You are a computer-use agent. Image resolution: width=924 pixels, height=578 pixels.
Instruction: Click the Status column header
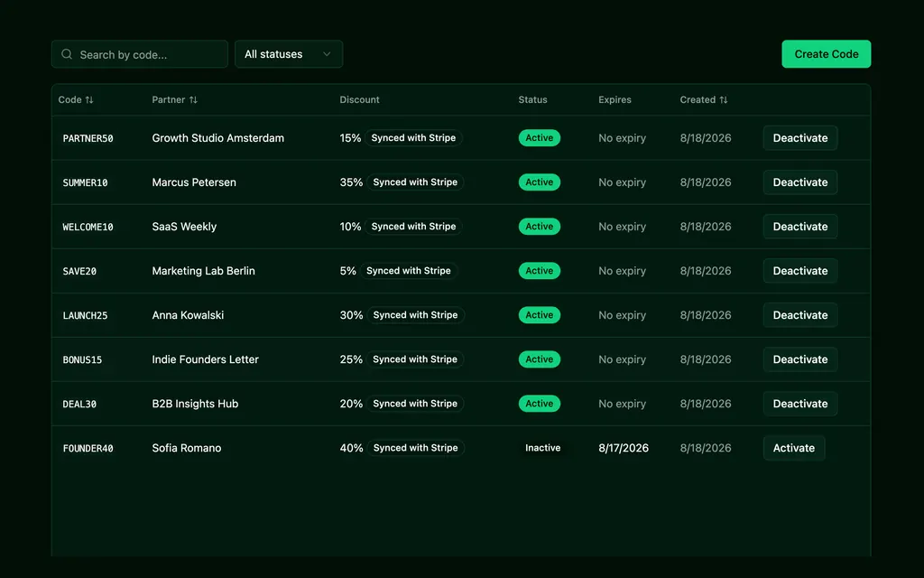pyautogui.click(x=532, y=99)
